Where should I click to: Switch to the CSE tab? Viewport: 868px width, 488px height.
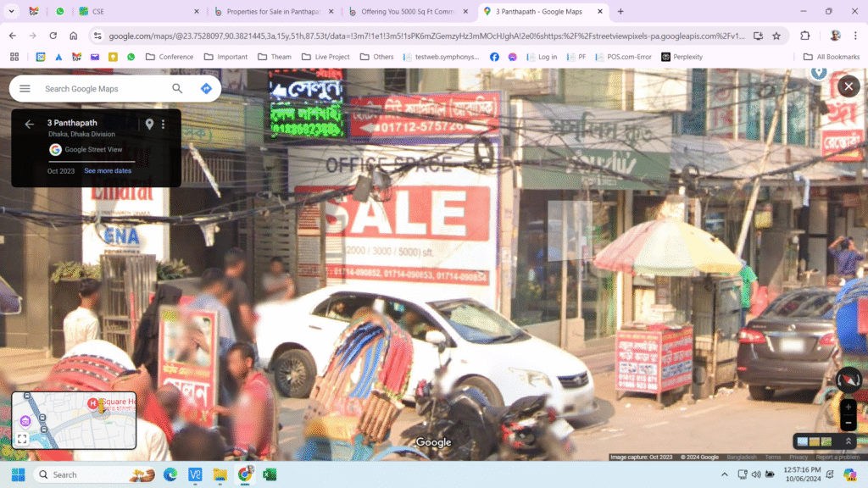138,11
